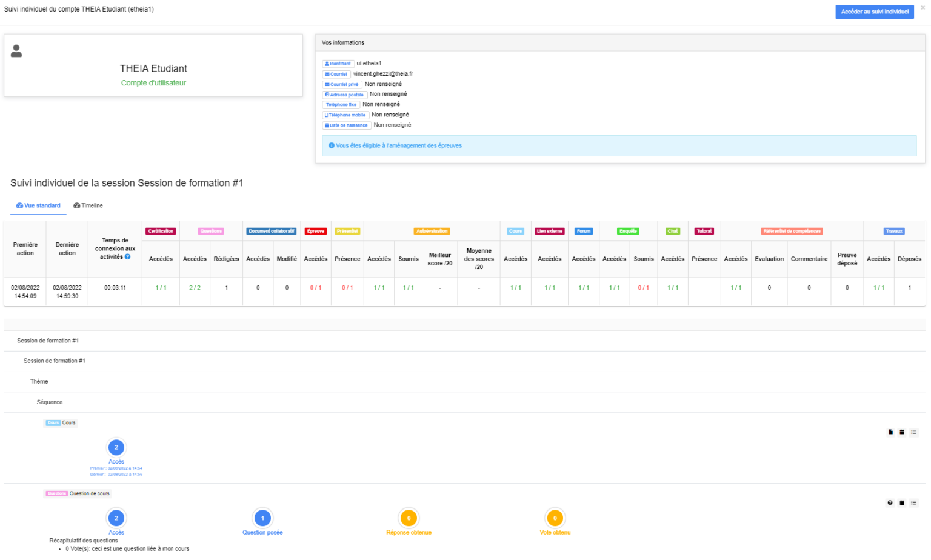This screenshot has height=560, width=931.
Task: Click the Accéder au suivi individuel button
Action: pos(874,12)
